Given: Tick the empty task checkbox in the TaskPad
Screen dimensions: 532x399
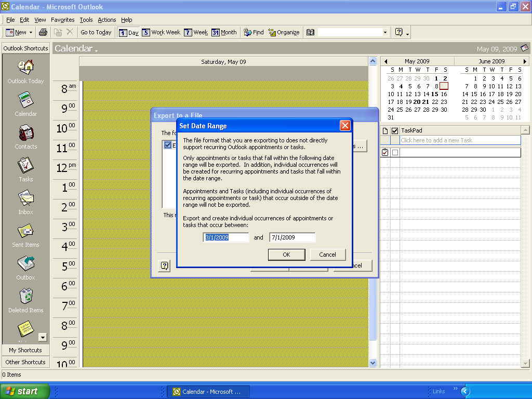Looking at the screenshot, I should (x=395, y=153).
